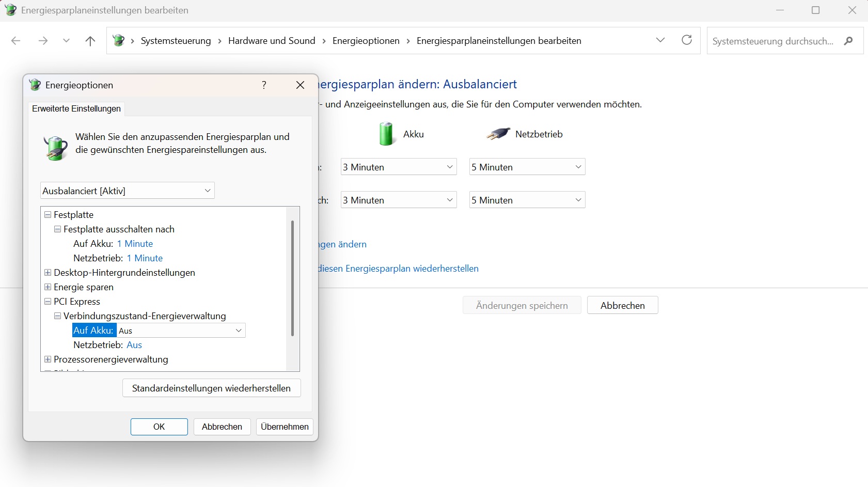Screen dimensions: 868x487
Task: Click the back navigation arrow
Action: (x=16, y=41)
